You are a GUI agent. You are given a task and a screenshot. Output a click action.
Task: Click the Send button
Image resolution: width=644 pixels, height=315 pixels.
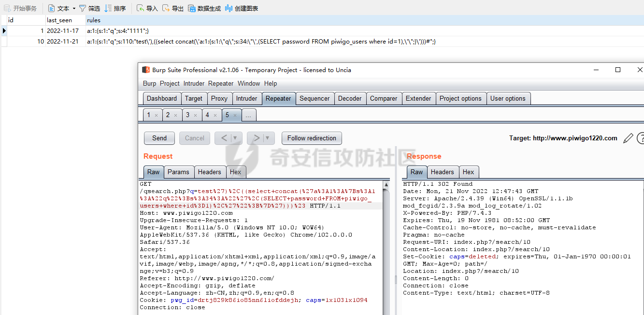tap(159, 138)
